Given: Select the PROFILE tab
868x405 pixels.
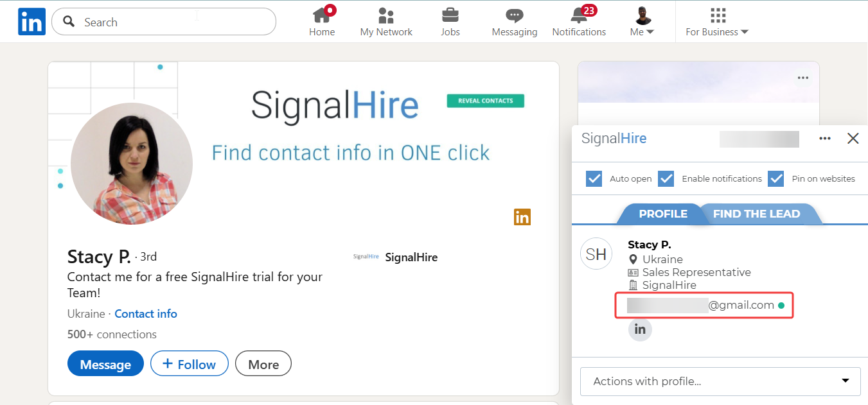Looking at the screenshot, I should pyautogui.click(x=663, y=214).
